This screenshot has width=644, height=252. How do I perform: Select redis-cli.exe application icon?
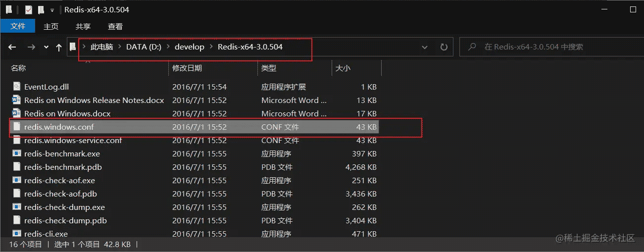pyautogui.click(x=17, y=234)
